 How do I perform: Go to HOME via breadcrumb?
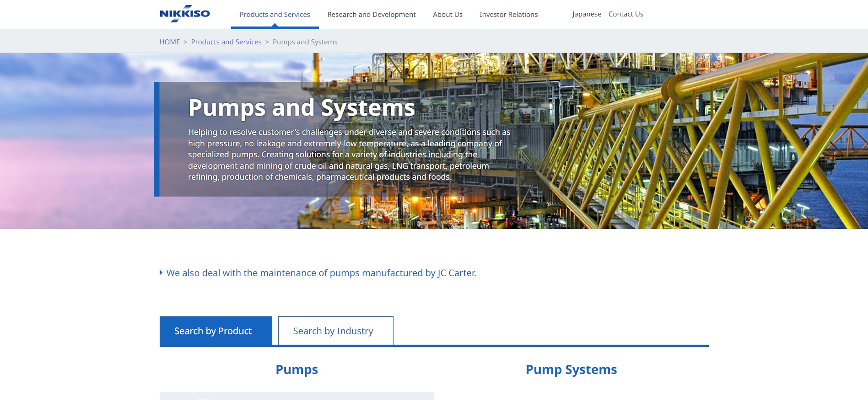(170, 42)
